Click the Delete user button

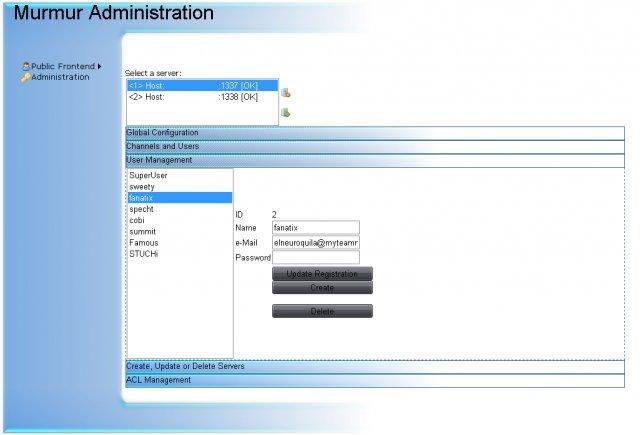pyautogui.click(x=322, y=311)
